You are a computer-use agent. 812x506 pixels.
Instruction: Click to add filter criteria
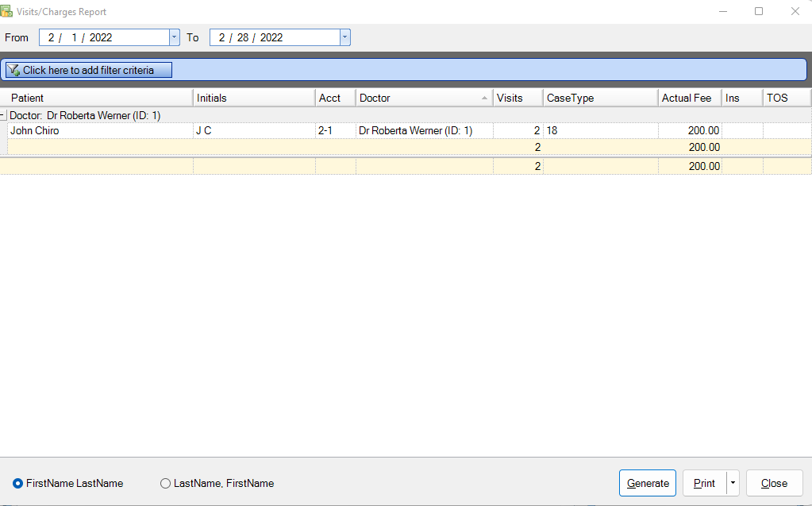[x=88, y=71]
